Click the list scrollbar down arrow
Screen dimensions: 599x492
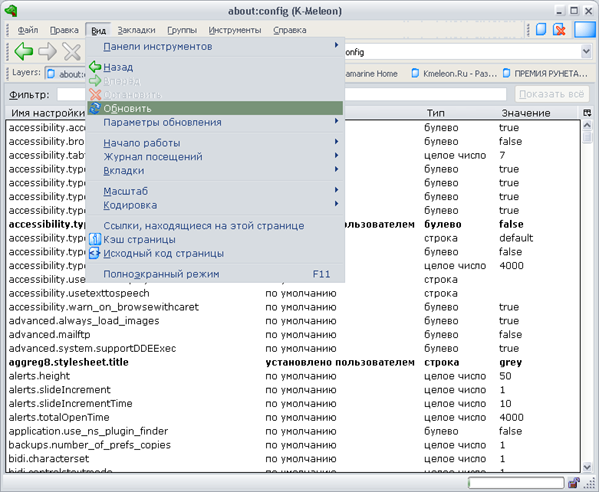587,467
